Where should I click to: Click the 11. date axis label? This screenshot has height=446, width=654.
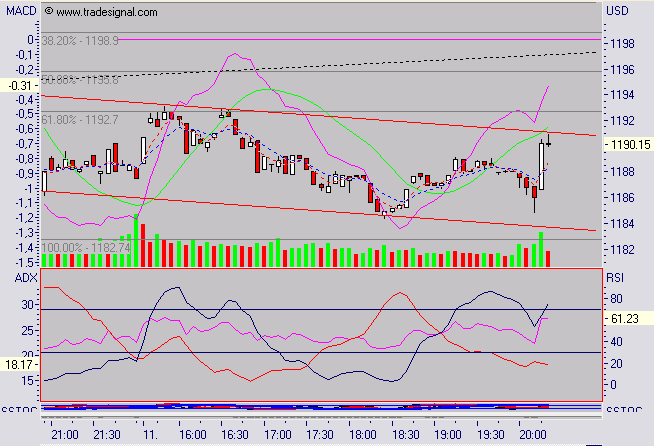tap(150, 435)
